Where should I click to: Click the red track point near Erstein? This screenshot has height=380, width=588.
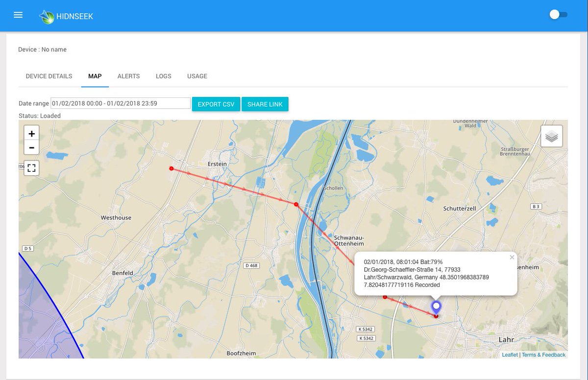(x=171, y=168)
